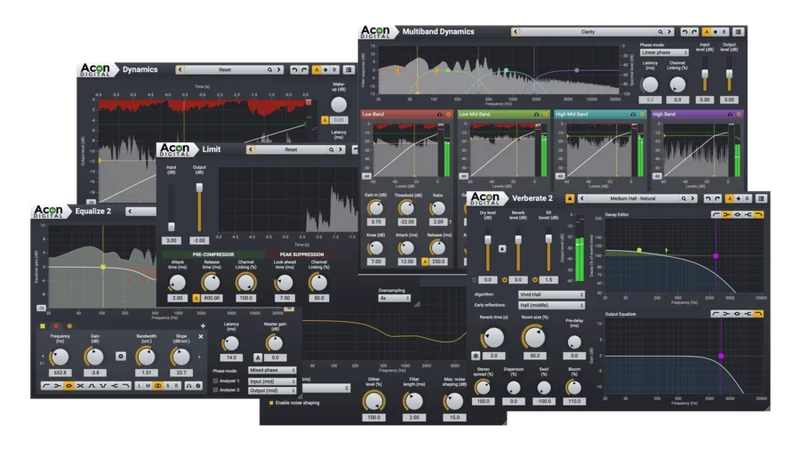
Task: Toggle the Low Band power button
Action: [448, 114]
